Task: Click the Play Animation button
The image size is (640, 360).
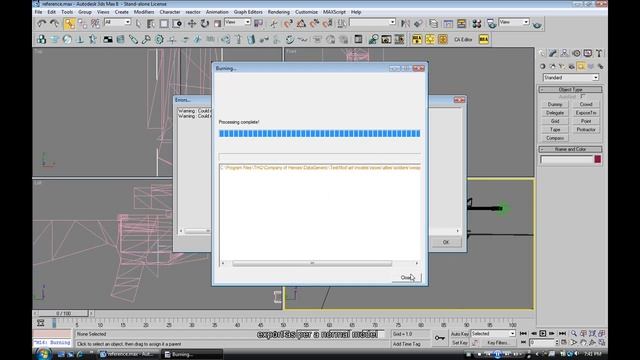Action: [542, 333]
